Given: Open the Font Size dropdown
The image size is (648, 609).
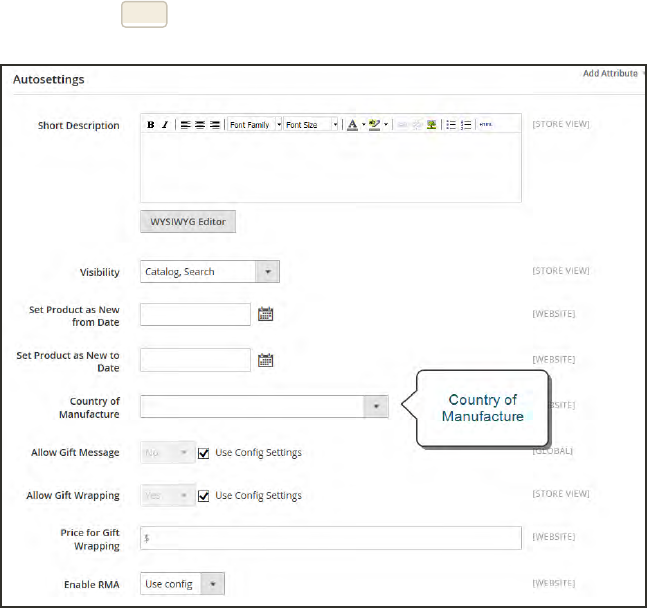Looking at the screenshot, I should coord(312,125).
